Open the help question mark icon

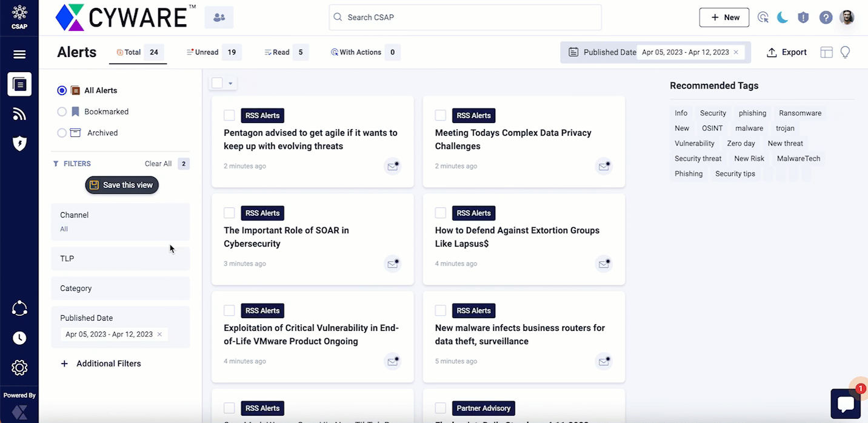click(x=826, y=18)
